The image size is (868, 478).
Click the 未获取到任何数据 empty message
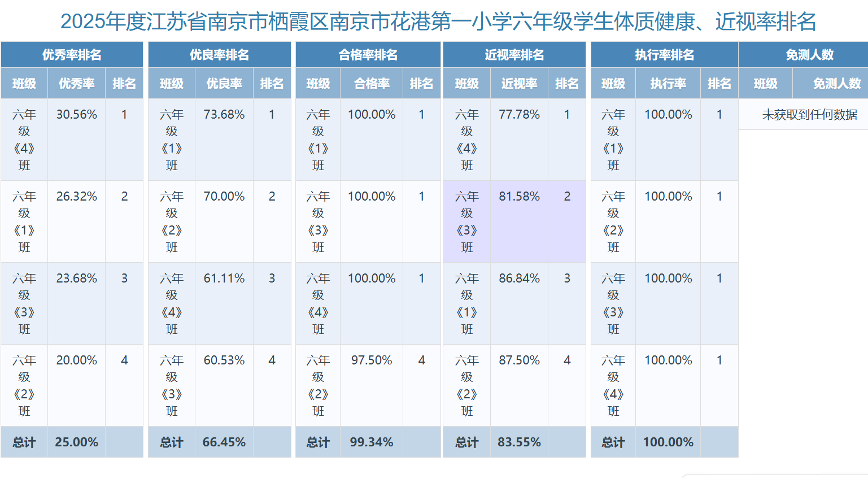click(x=809, y=115)
